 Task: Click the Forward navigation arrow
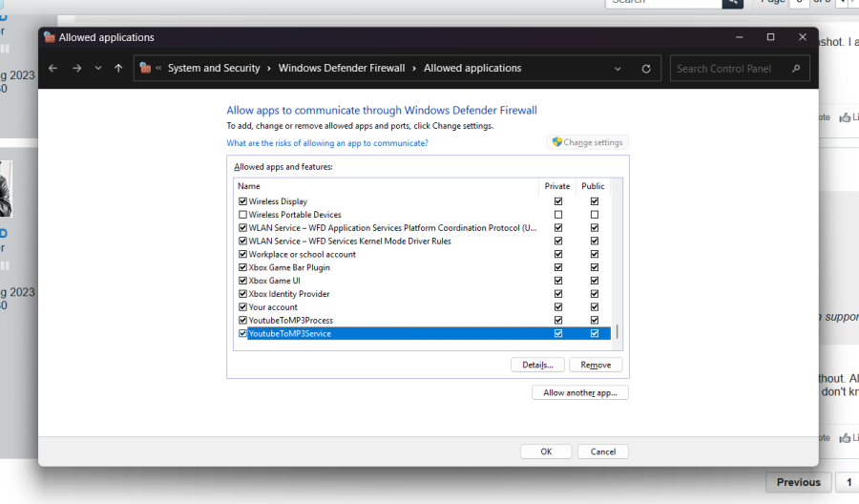[76, 69]
